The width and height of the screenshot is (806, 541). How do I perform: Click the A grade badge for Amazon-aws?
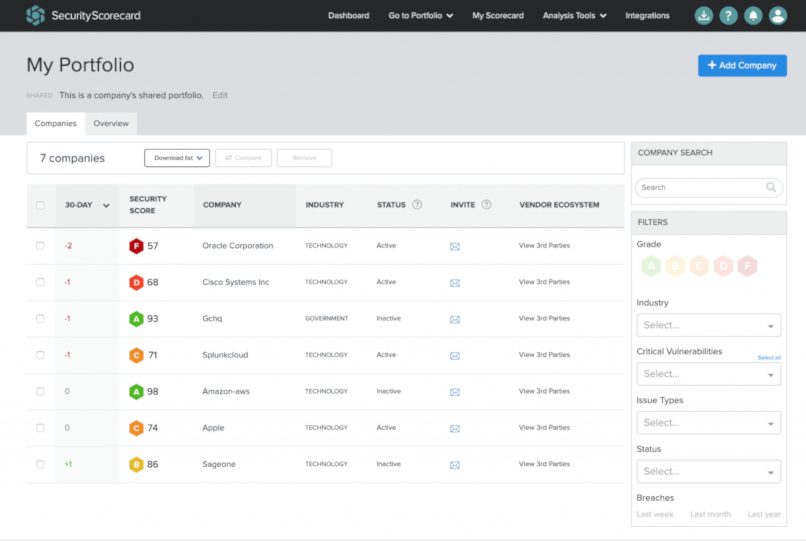tap(136, 392)
